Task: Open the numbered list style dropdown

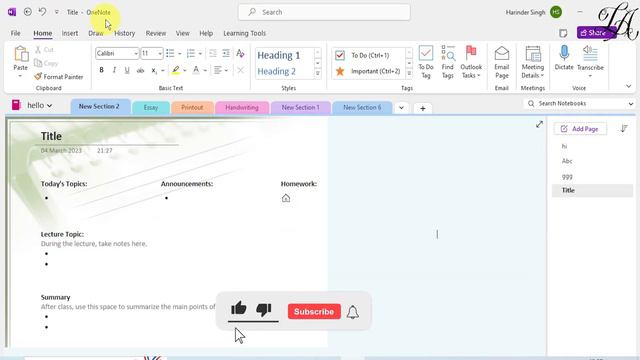Action: tap(200, 53)
